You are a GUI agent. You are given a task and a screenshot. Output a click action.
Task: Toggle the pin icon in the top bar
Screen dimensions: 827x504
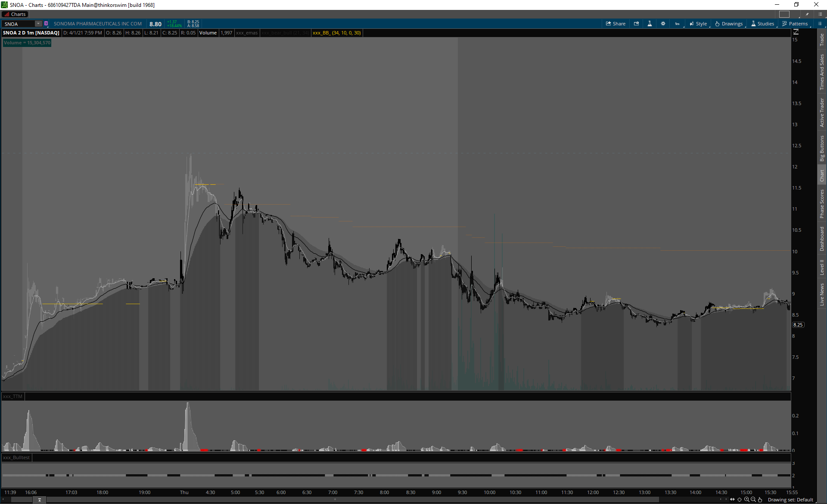pos(807,14)
